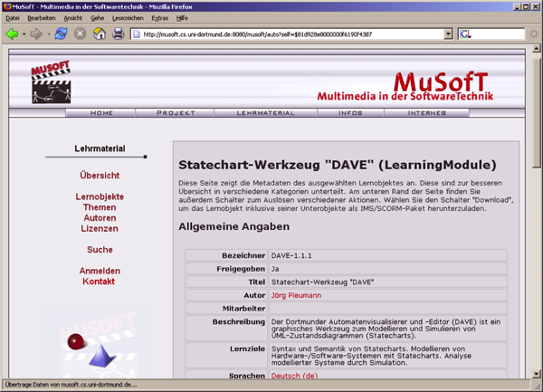
Task: Click into the Google search box
Action: coord(497,33)
